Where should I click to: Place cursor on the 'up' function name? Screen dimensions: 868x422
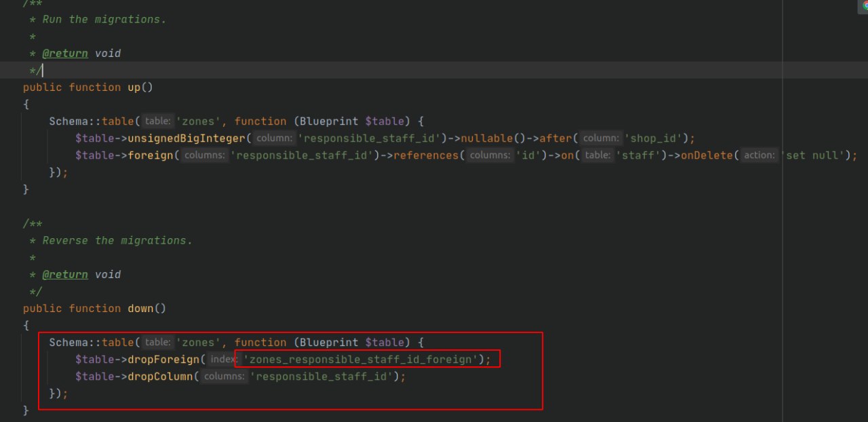[x=134, y=88]
